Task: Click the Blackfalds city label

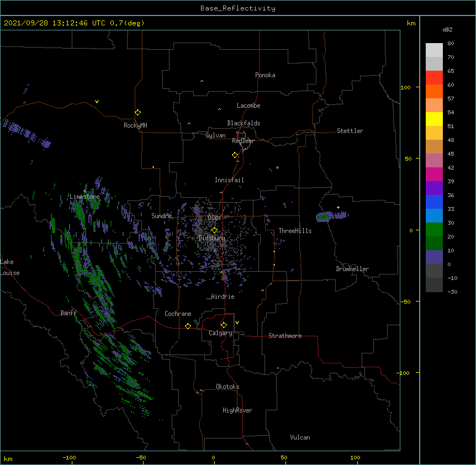Action: pyautogui.click(x=244, y=123)
